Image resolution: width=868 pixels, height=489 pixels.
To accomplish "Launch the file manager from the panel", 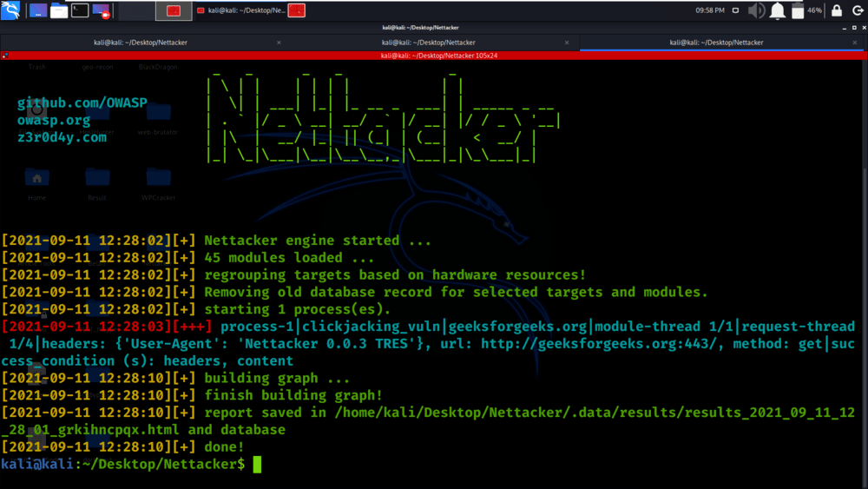I will coord(59,11).
